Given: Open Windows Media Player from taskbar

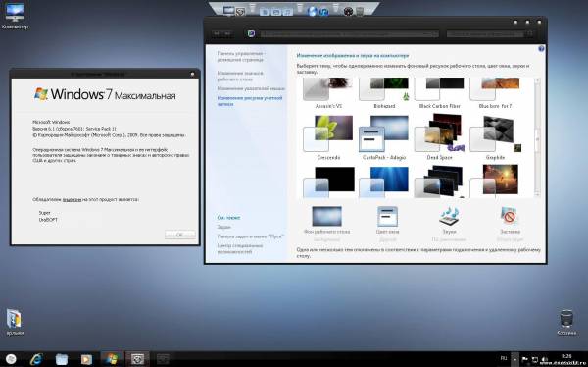Looking at the screenshot, I should pos(86,359).
